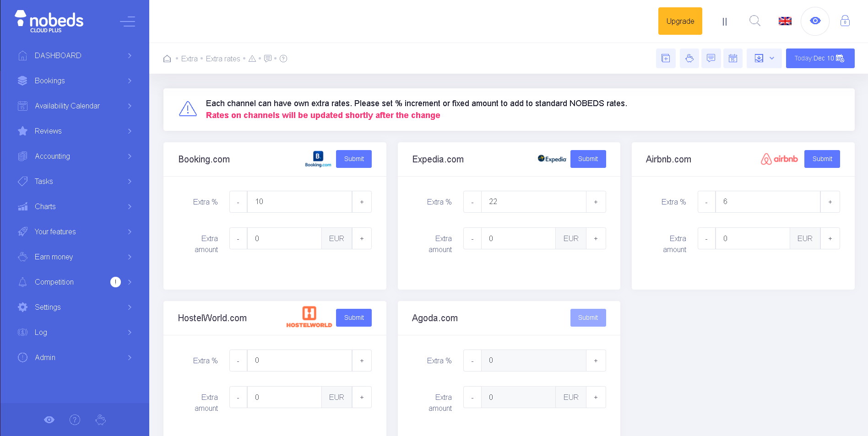Click the piggy bank toolbar icon
The image size is (868, 436).
click(689, 59)
